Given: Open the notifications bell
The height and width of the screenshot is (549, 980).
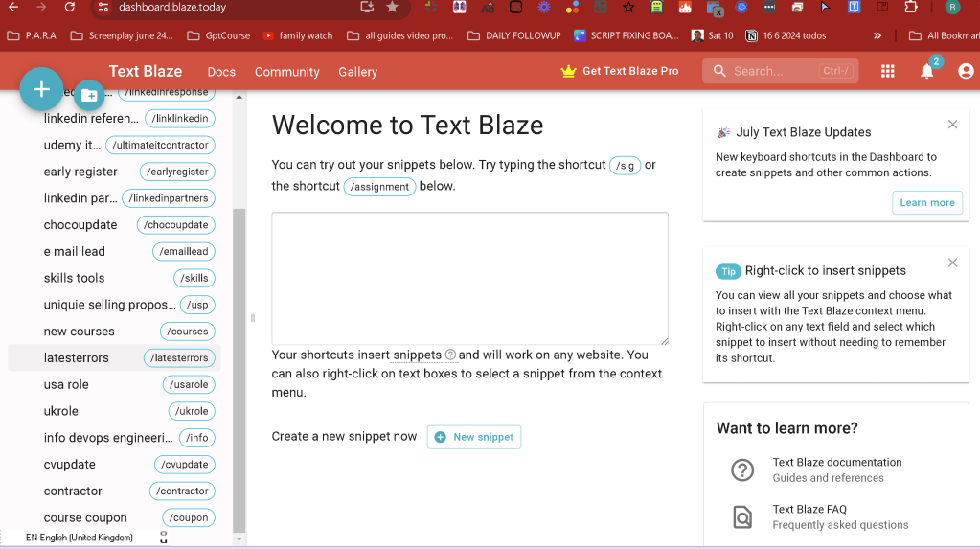Looking at the screenshot, I should tap(927, 71).
